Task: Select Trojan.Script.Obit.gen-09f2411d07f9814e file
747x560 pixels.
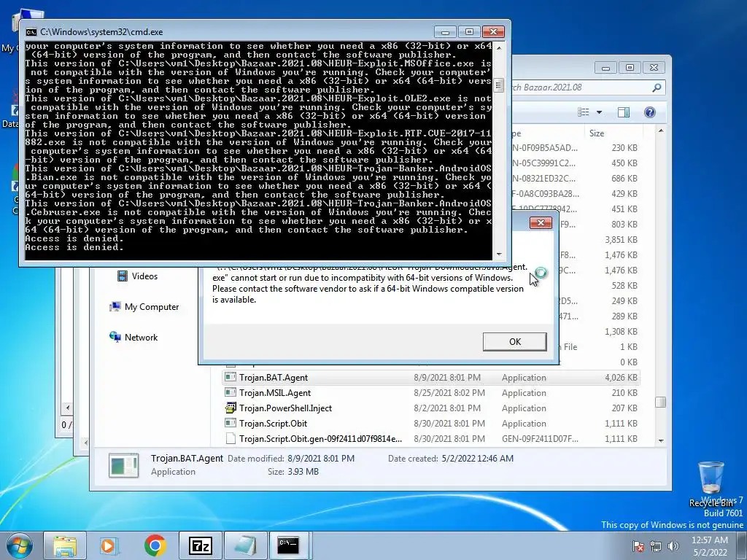Action: [431, 438]
